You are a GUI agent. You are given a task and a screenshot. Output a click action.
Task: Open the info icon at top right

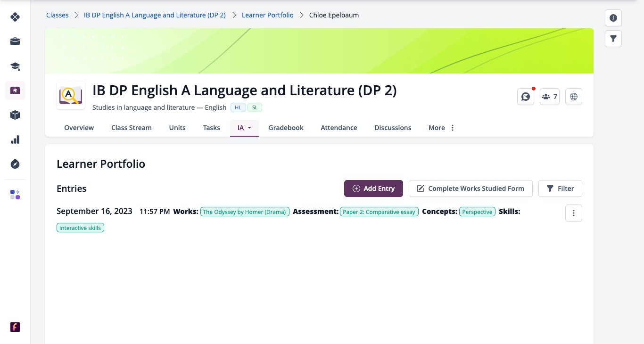pyautogui.click(x=613, y=18)
